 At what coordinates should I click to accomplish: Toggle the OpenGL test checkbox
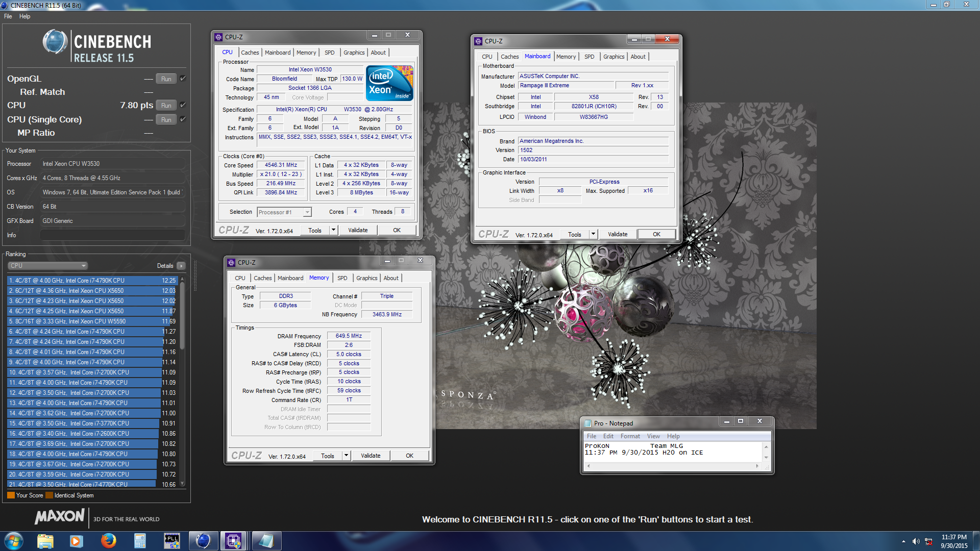[183, 79]
